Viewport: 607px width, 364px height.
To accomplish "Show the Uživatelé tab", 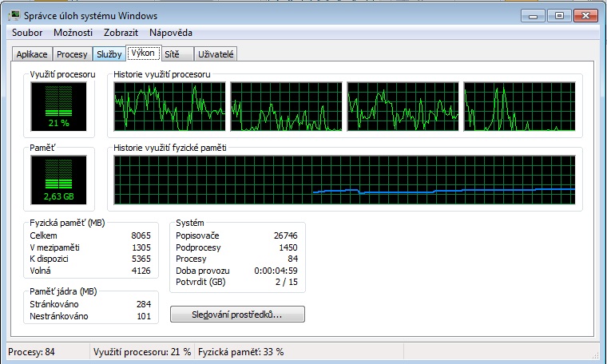I will click(x=216, y=54).
